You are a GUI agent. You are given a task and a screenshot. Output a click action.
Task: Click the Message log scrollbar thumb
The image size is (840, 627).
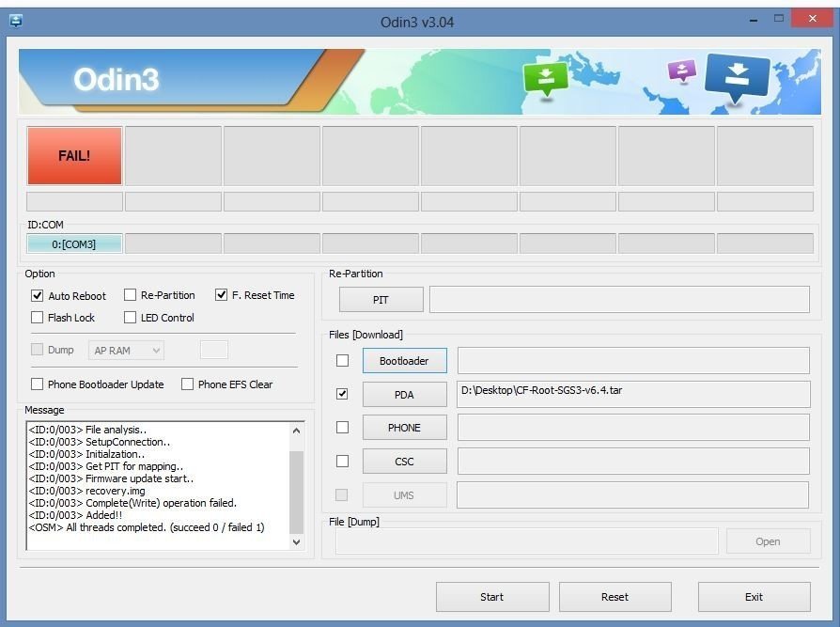pyautogui.click(x=296, y=492)
